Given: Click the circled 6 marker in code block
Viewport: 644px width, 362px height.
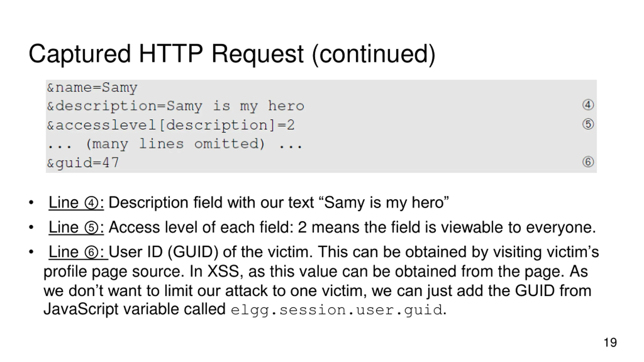Looking at the screenshot, I should click(x=588, y=162).
